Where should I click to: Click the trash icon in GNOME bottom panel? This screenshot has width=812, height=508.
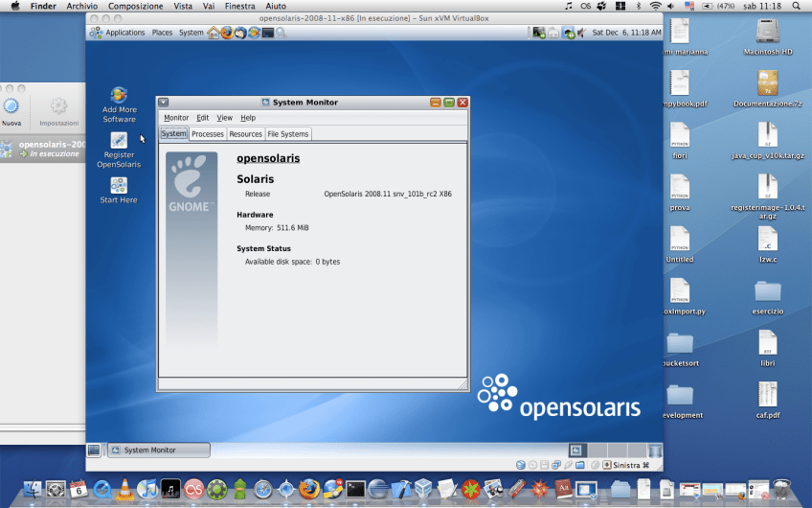654,450
